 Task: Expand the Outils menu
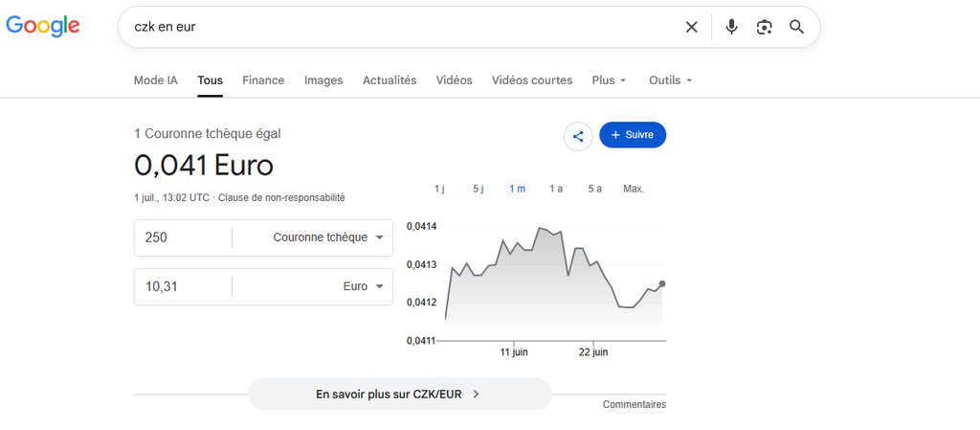(x=671, y=80)
